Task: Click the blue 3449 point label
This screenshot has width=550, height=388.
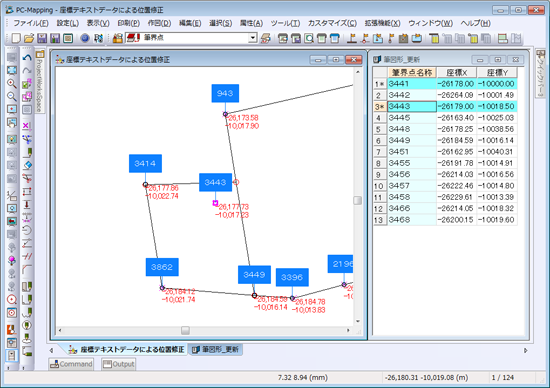Action: click(x=254, y=274)
